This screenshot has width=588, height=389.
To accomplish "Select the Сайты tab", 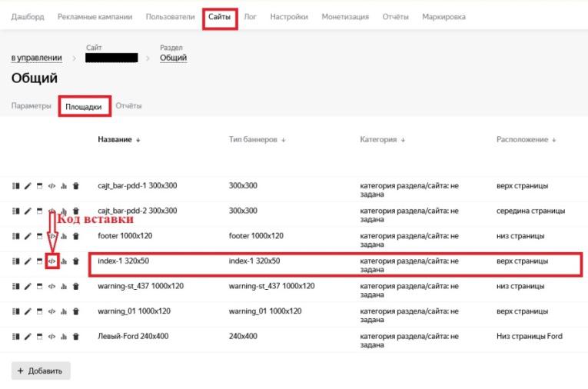I will click(x=219, y=17).
